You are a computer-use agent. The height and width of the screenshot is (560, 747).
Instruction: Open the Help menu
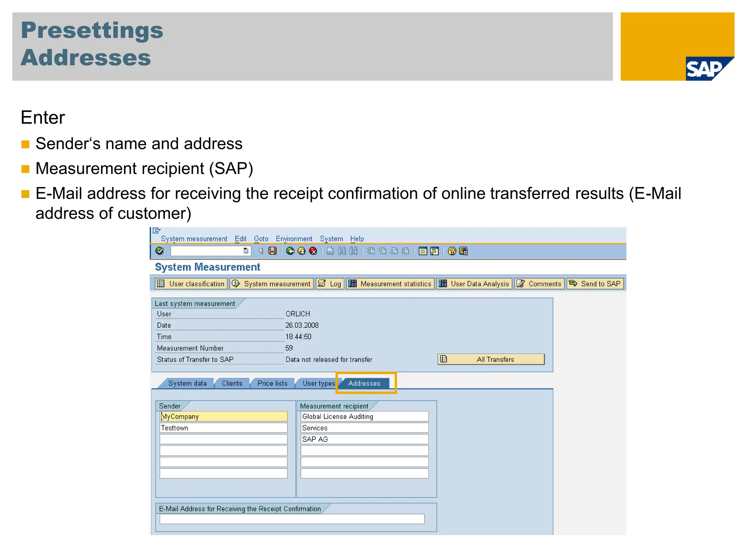[357, 239]
